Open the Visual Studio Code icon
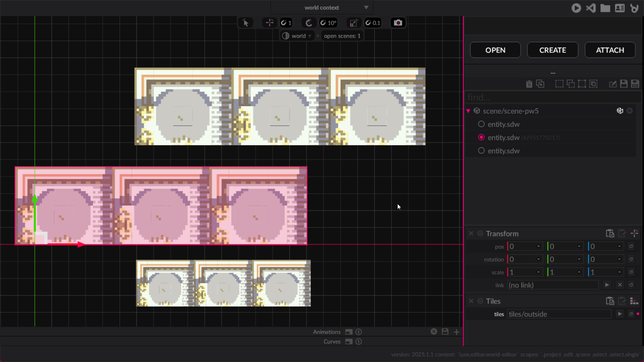 [x=591, y=8]
